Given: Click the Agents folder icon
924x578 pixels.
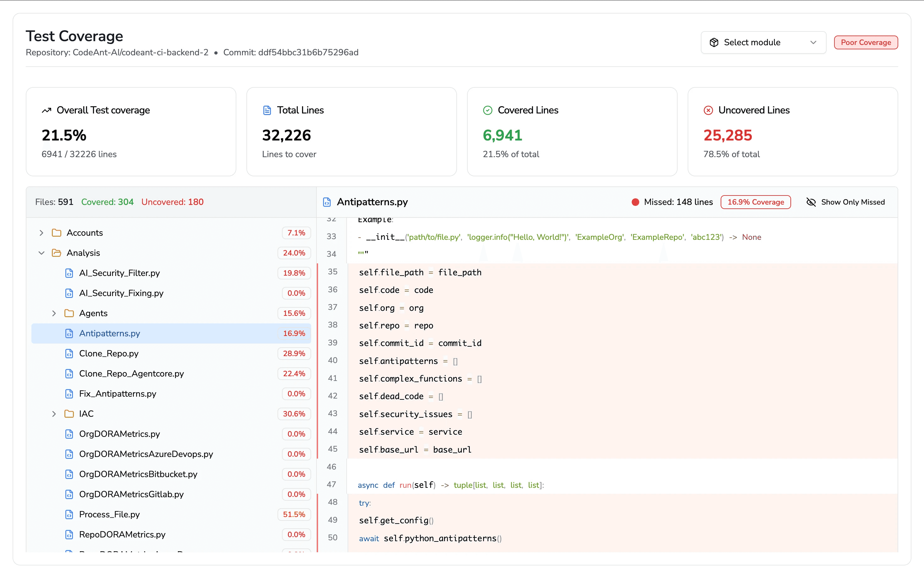Looking at the screenshot, I should click(69, 313).
